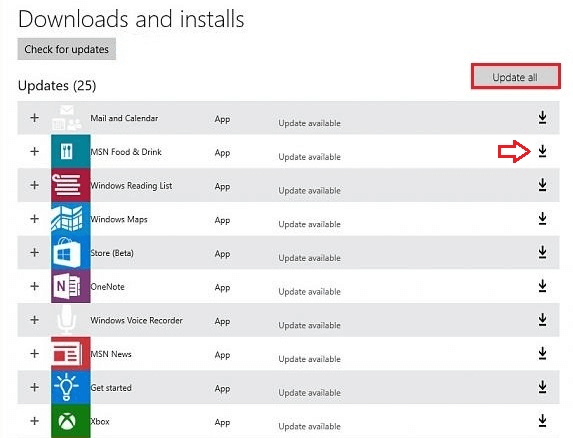Click the Voice Recorder microphone icon
This screenshot has height=438, width=573.
coord(67,320)
